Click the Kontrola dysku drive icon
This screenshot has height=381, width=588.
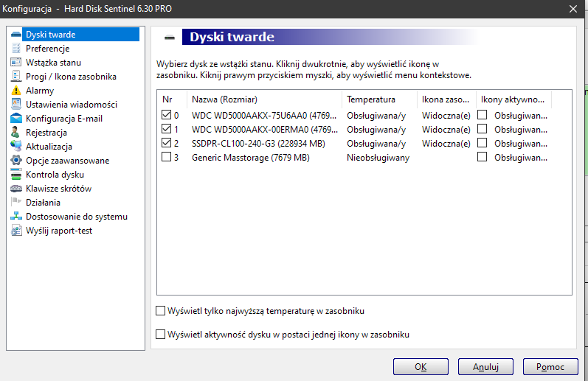click(17, 175)
